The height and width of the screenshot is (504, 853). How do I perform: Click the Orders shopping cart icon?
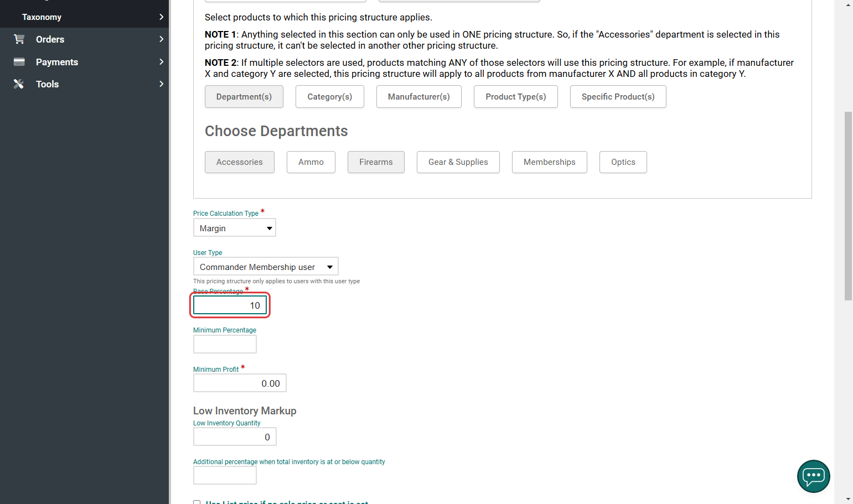click(19, 39)
